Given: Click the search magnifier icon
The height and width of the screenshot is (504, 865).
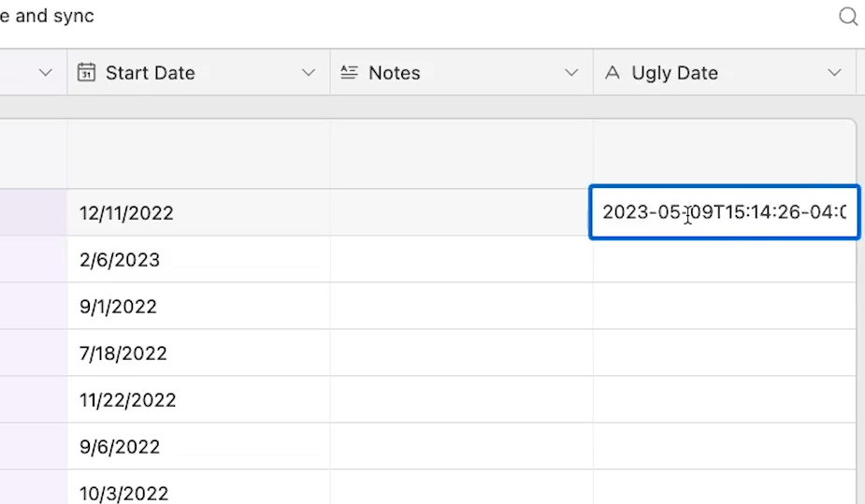Looking at the screenshot, I should pos(848,17).
